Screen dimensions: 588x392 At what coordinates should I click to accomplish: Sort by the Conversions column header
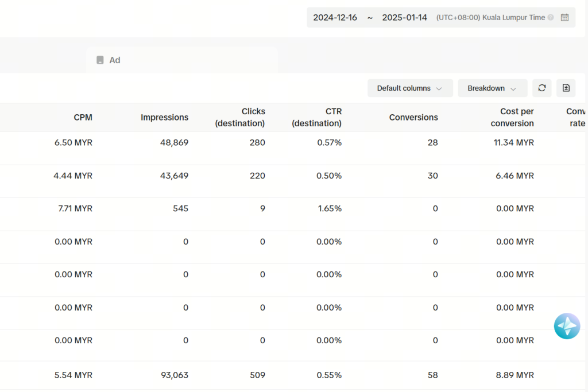[x=413, y=117]
